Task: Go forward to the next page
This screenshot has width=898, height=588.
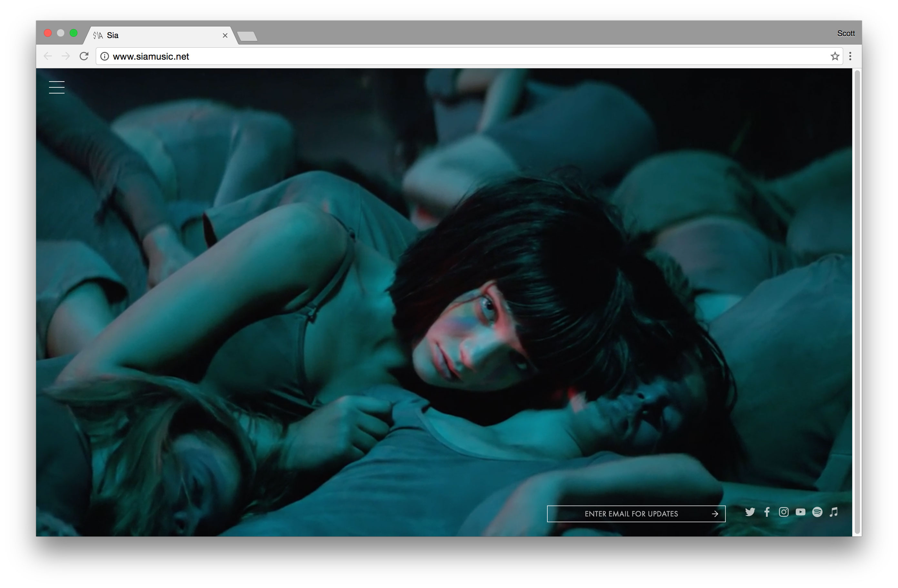Action: click(66, 56)
